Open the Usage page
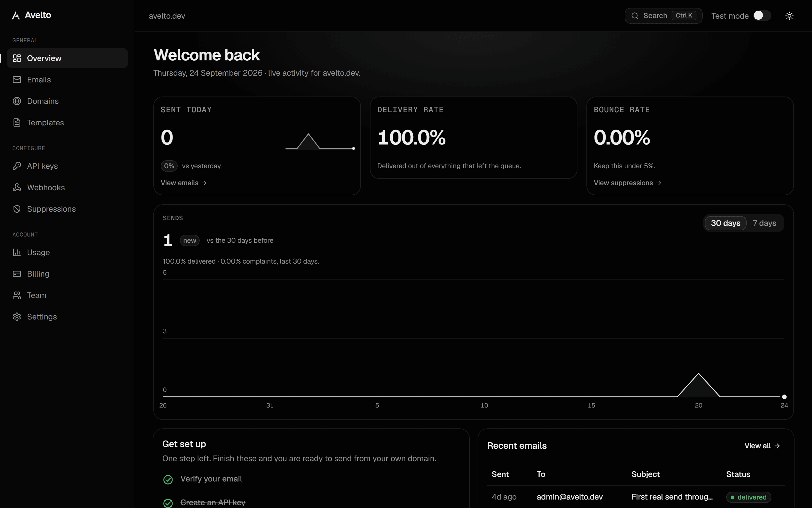 [x=67, y=252]
